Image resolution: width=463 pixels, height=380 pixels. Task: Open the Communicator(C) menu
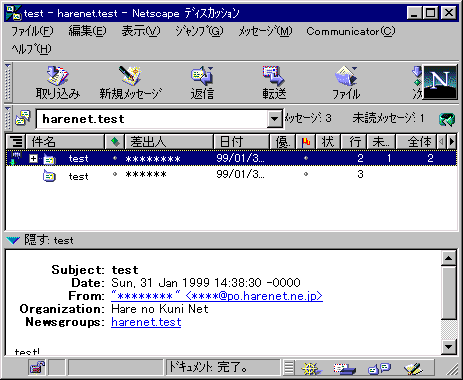click(x=351, y=31)
